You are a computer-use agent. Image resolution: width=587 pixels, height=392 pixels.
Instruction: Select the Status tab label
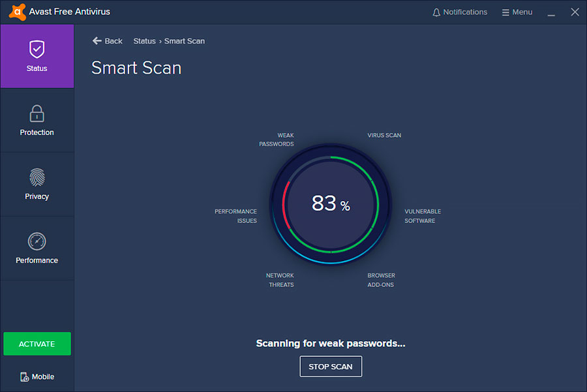tap(37, 68)
